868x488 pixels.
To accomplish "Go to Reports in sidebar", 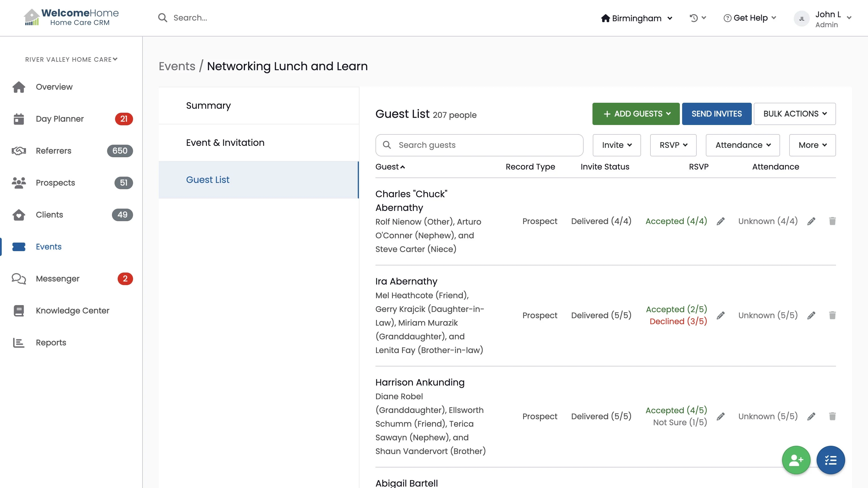I will 51,342.
